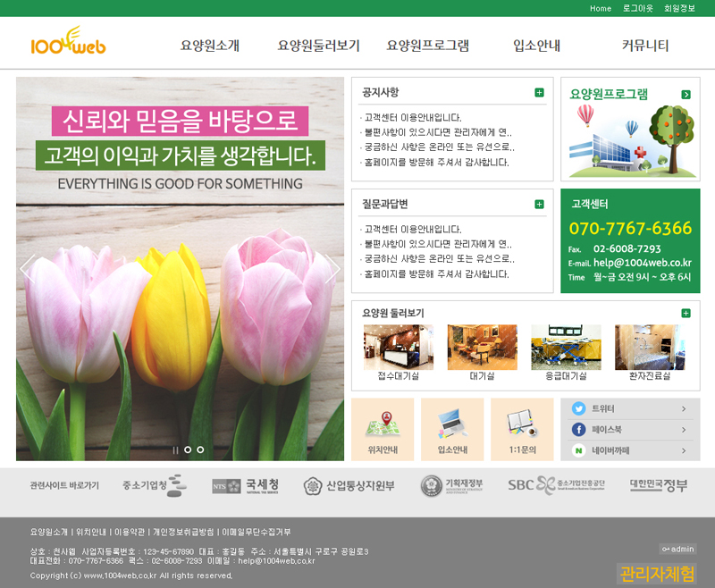Open the 요양원소개 menu
715x588 pixels.
[x=210, y=46]
